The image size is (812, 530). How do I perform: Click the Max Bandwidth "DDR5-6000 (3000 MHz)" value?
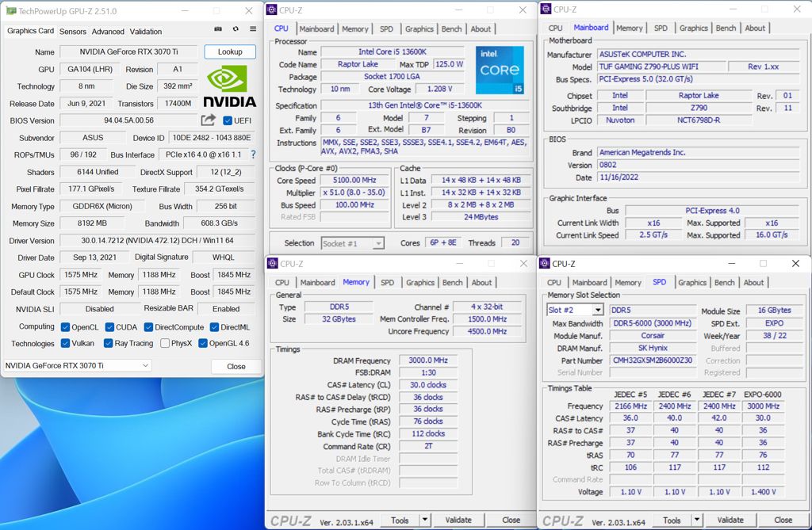click(x=653, y=323)
